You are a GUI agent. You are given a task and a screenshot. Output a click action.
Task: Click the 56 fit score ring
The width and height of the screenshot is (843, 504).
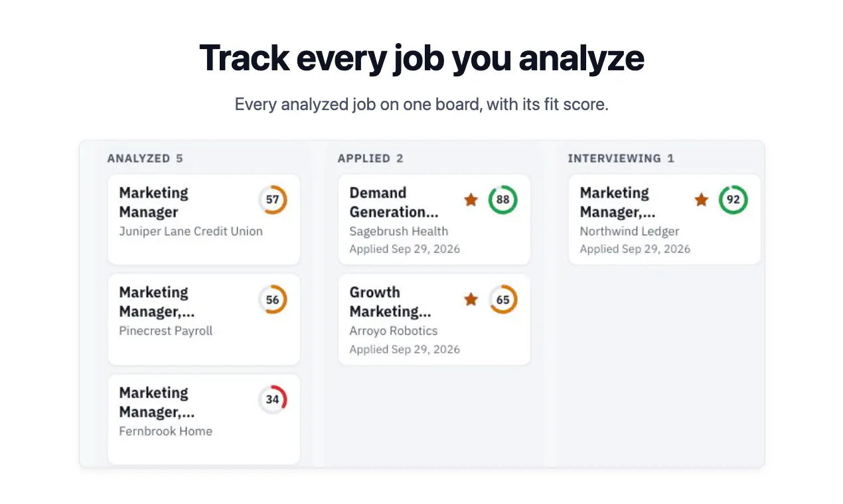coord(273,300)
